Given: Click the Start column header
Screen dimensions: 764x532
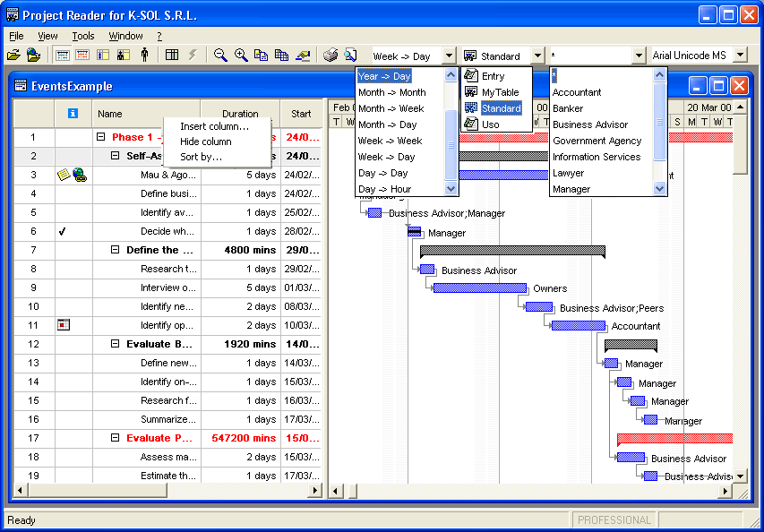Looking at the screenshot, I should point(301,114).
